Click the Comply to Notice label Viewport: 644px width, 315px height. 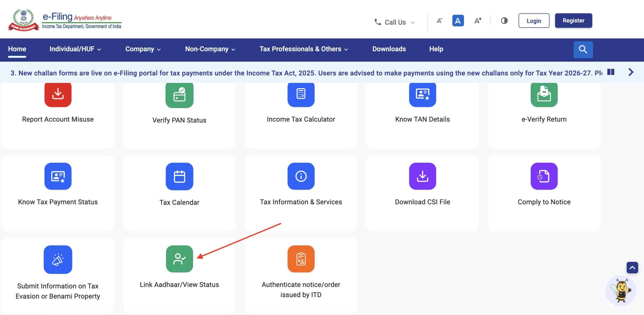(x=544, y=202)
